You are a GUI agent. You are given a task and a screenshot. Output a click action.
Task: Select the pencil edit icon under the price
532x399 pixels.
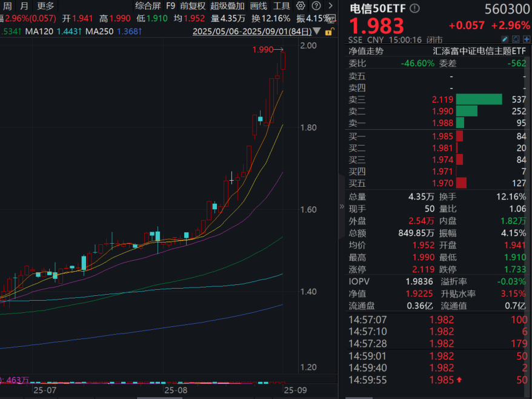(505, 39)
